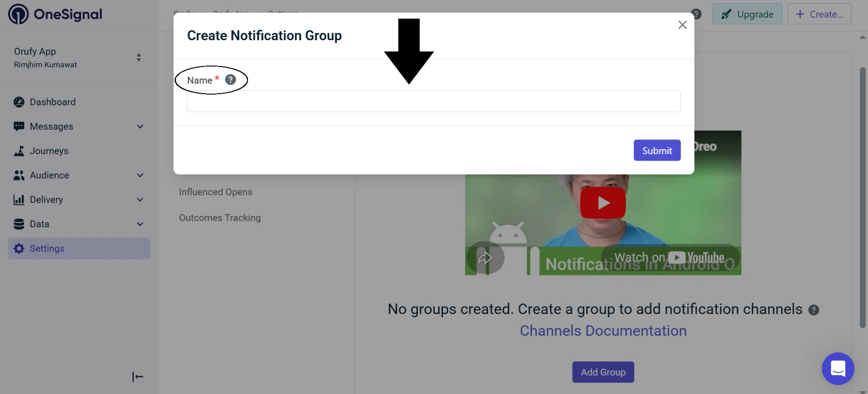Expand the Data chevron
Viewport: 868px width, 394px height.
pyautogui.click(x=140, y=224)
